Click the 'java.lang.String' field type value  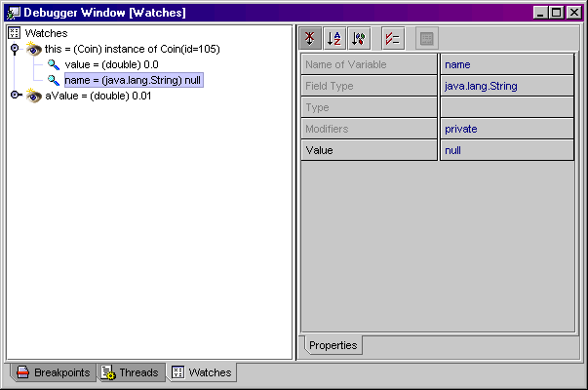[x=507, y=86]
